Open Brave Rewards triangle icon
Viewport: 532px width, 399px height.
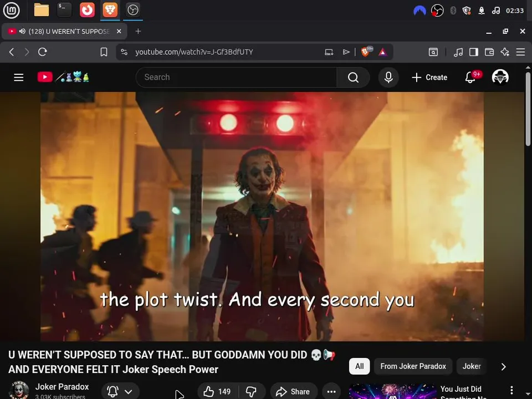383,52
